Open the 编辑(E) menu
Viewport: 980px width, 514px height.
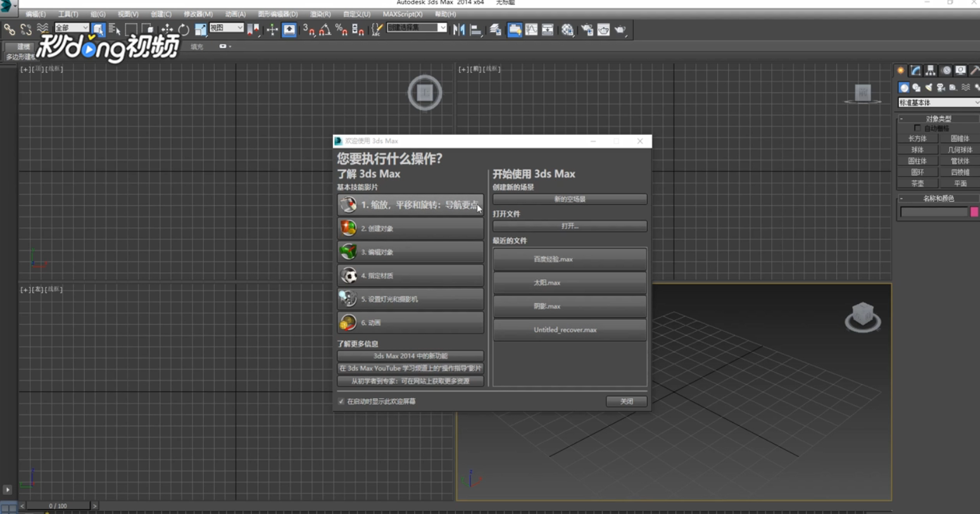35,14
